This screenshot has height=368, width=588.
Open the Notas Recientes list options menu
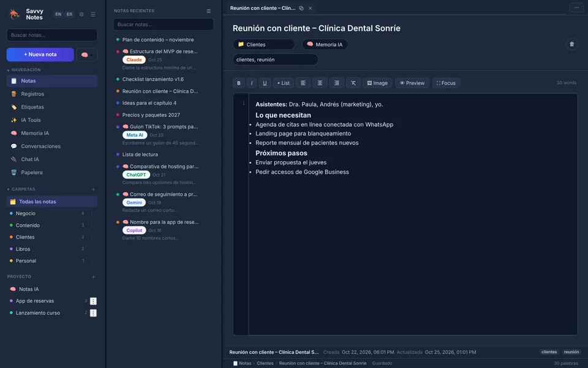208,11
